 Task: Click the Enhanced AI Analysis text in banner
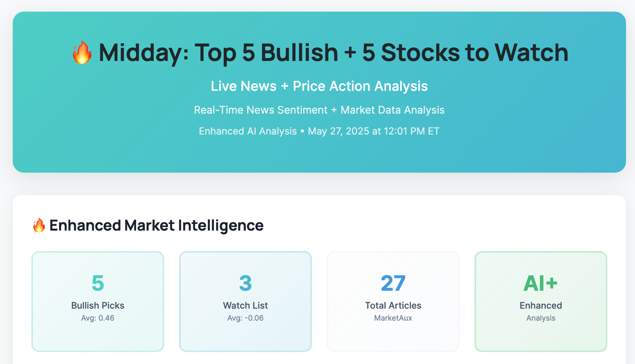(248, 131)
